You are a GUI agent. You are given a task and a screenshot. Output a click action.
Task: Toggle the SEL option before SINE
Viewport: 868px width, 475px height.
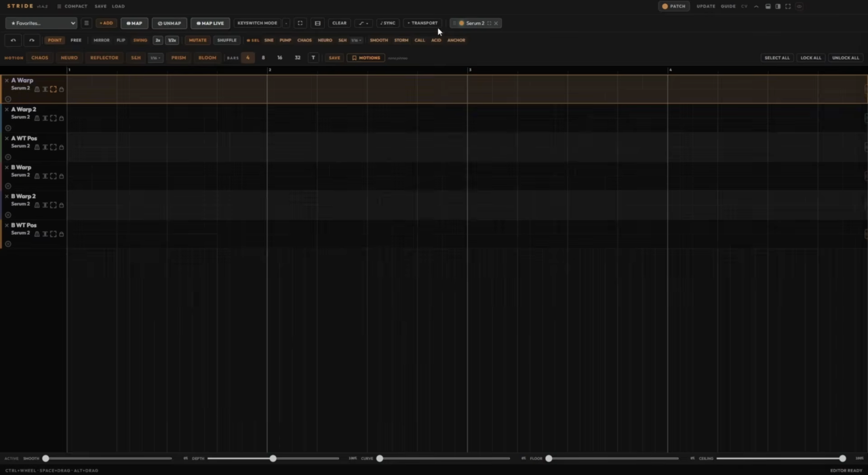click(253, 40)
